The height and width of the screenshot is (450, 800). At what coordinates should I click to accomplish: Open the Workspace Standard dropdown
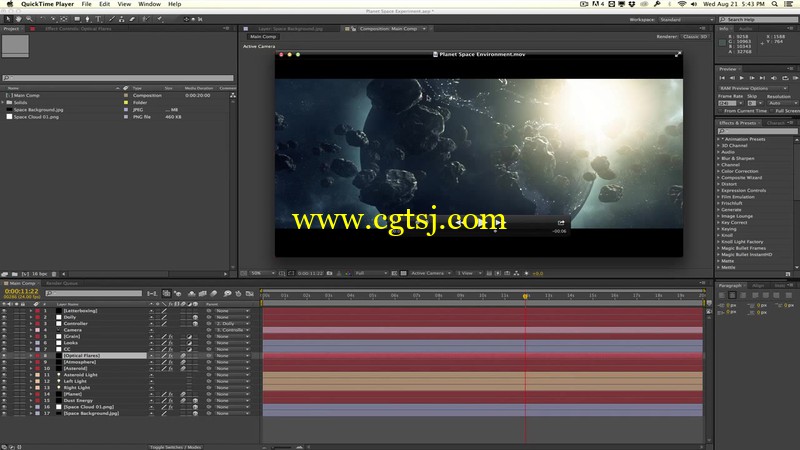pos(686,19)
